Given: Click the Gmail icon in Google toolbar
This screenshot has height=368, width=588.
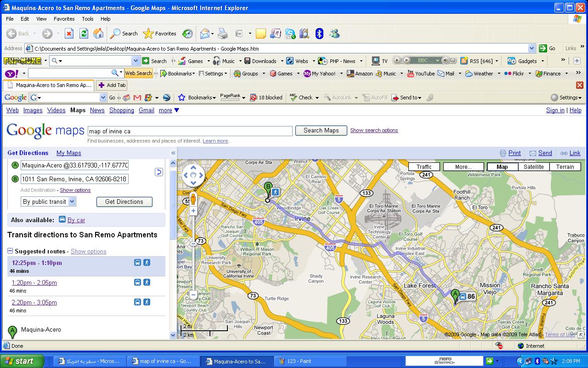Looking at the screenshot, I should (137, 98).
